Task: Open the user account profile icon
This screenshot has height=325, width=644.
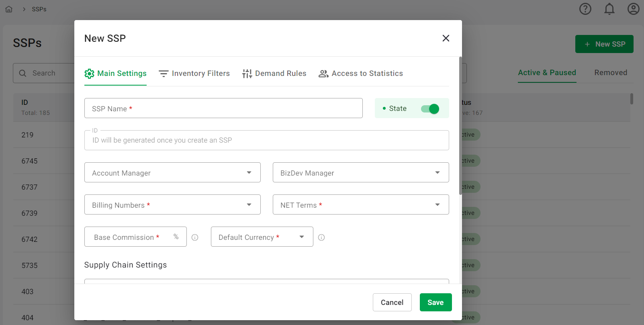Action: pyautogui.click(x=633, y=9)
